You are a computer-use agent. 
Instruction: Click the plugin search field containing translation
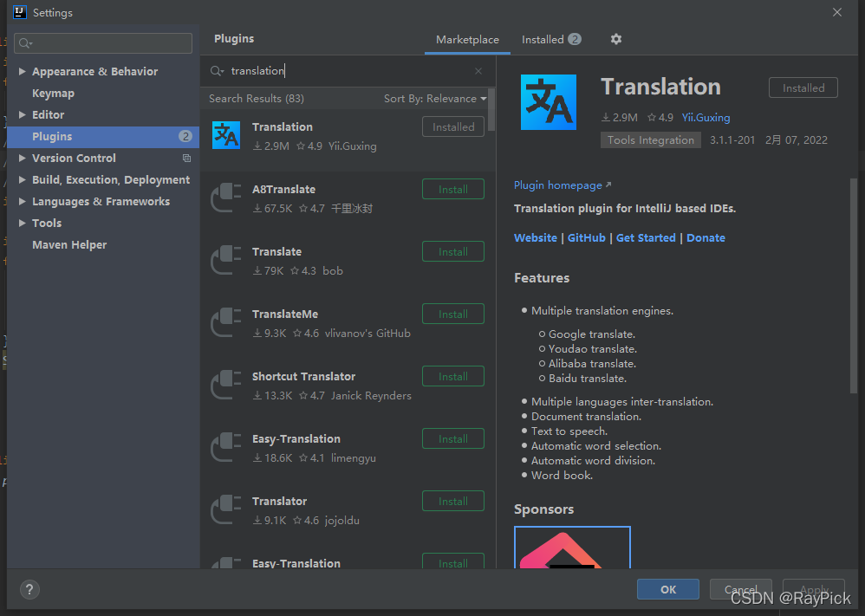[x=350, y=71]
